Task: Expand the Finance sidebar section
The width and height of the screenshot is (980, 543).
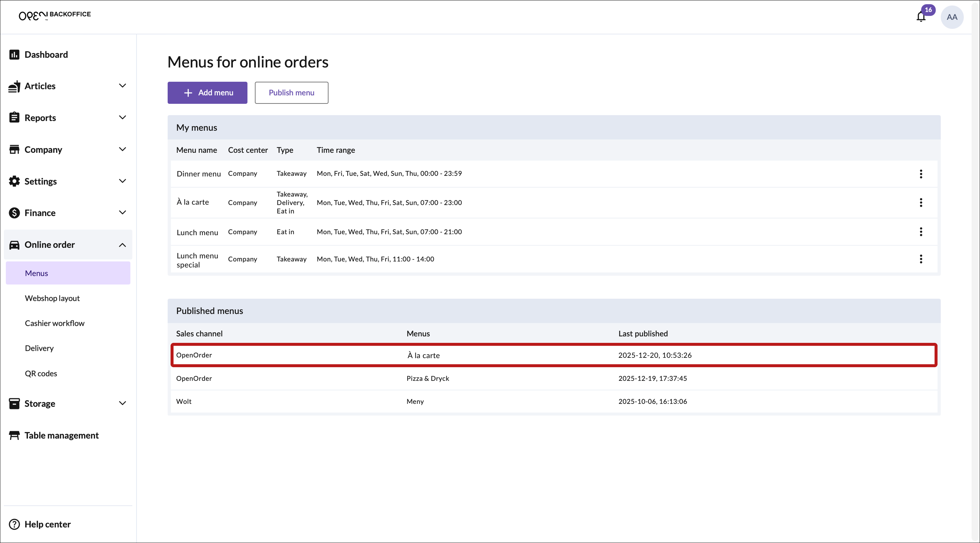Action: point(122,213)
